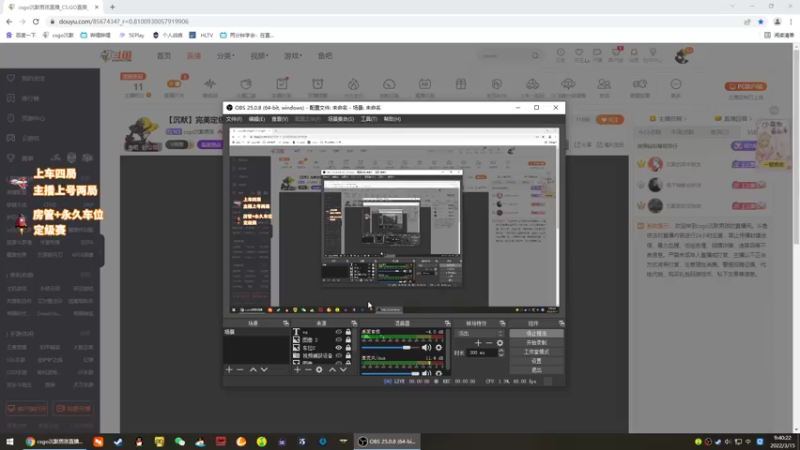
Task: Toggle lock on 图像 2 source
Action: pyautogui.click(x=348, y=340)
